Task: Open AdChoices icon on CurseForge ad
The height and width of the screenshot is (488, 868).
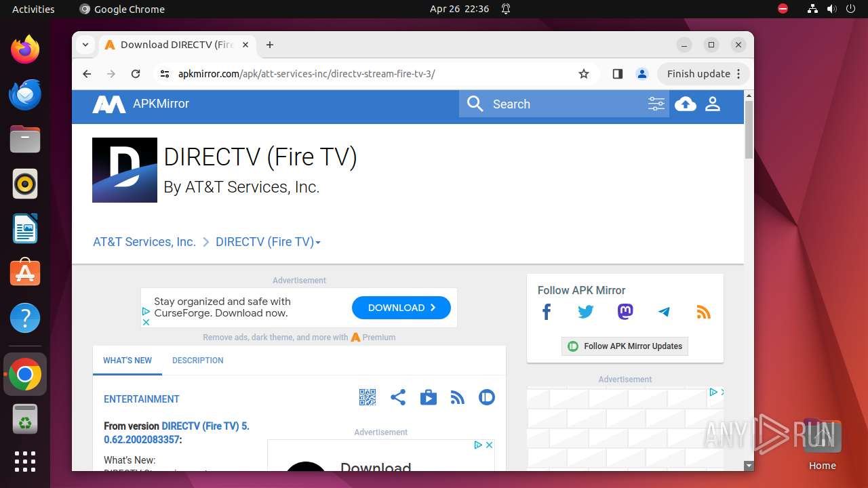Action: tap(146, 311)
